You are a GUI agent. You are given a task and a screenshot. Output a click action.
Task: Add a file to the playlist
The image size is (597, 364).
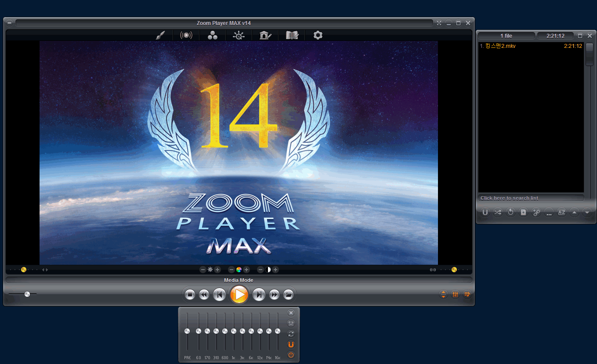(523, 213)
